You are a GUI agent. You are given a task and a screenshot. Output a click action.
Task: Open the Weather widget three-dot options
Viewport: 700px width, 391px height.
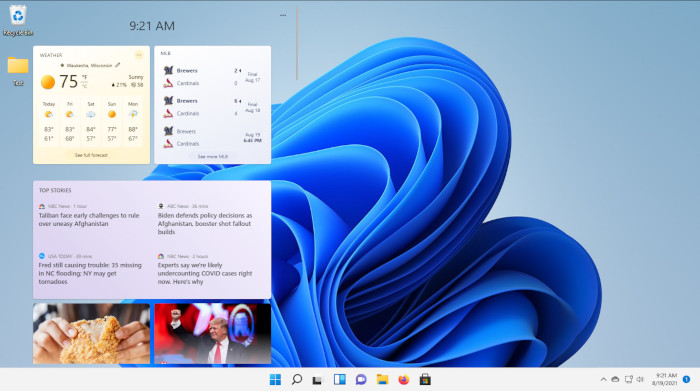[139, 55]
